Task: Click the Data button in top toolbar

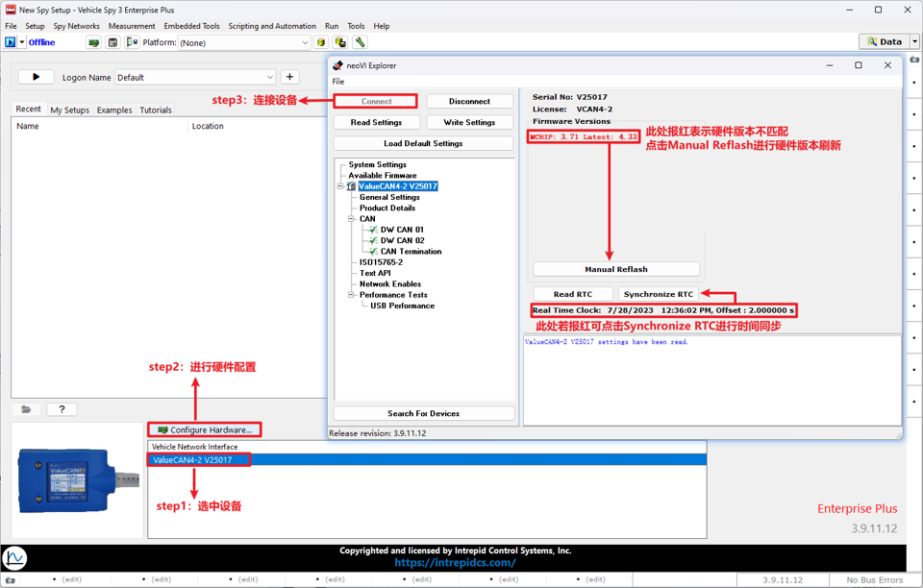Action: point(885,41)
